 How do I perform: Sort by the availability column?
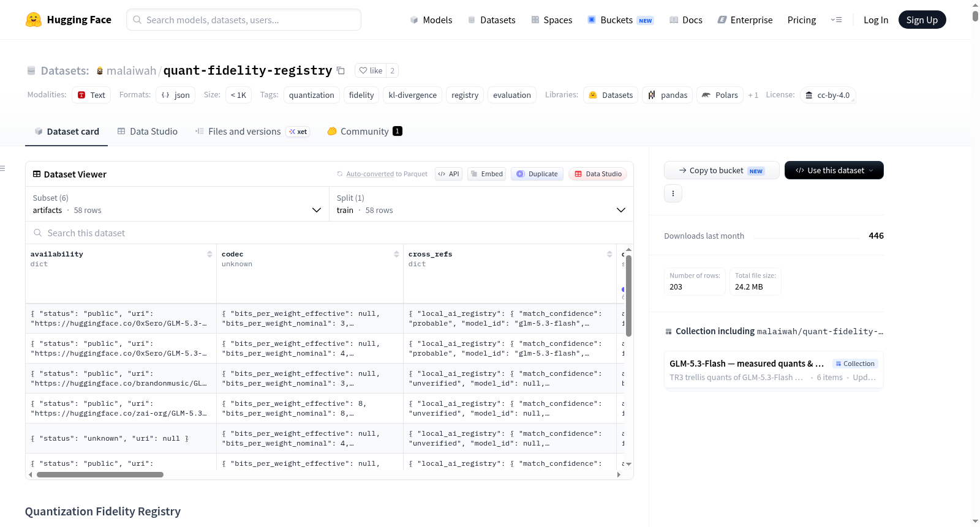(209, 254)
